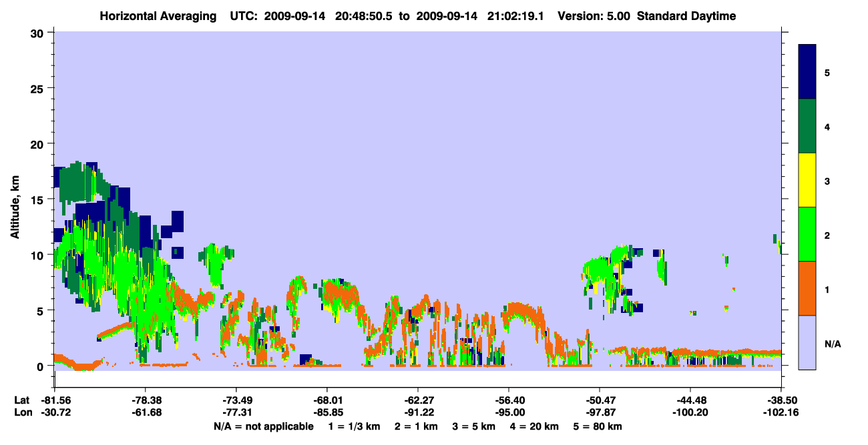Click the longitude value '-100.20'
This screenshot has width=868, height=445.
(690, 413)
